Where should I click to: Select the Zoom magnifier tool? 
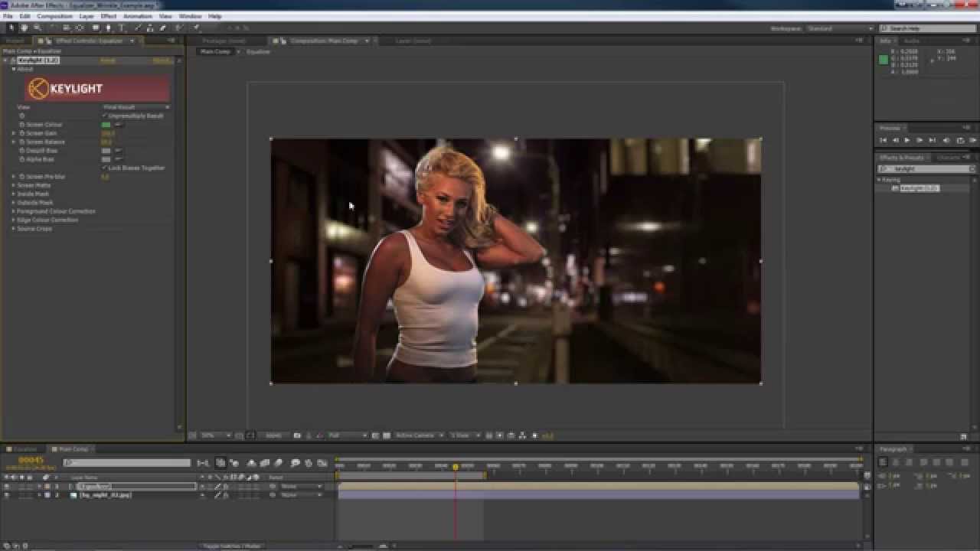[37, 28]
